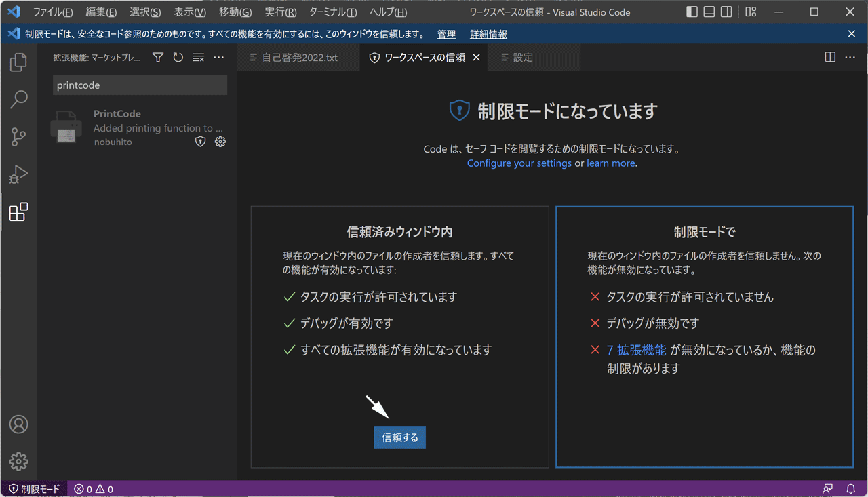Open the 選択(S) menu
This screenshot has height=497, width=868.
point(145,12)
